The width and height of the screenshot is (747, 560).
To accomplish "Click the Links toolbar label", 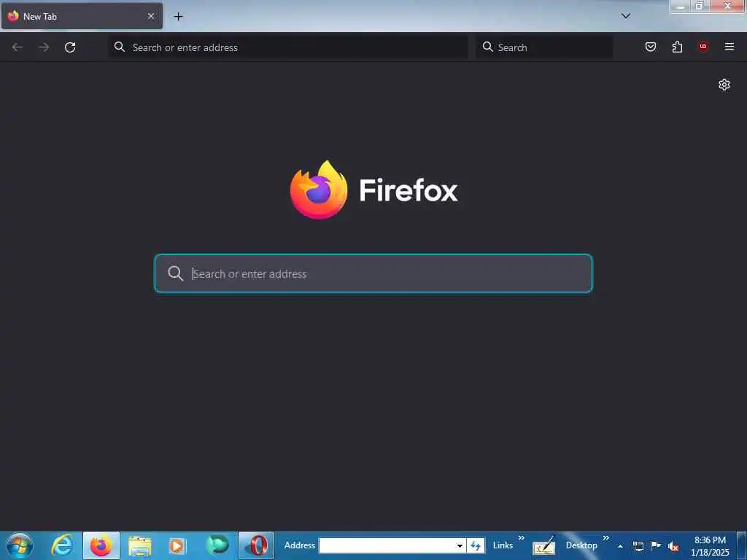I will [x=503, y=545].
